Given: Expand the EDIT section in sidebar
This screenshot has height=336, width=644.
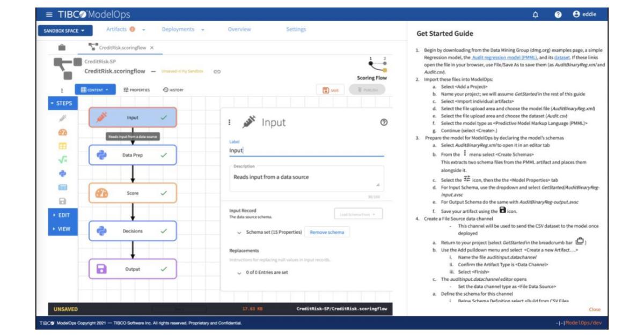Looking at the screenshot, I should [x=63, y=214].
